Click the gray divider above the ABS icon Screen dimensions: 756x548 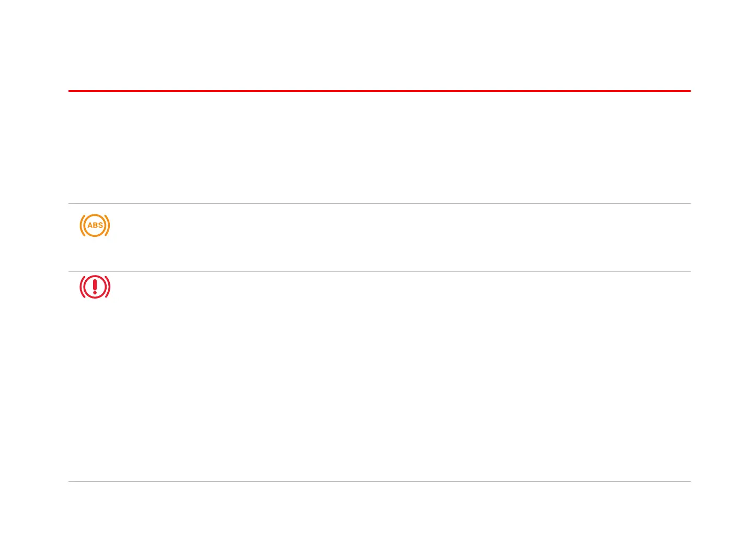tap(379, 203)
